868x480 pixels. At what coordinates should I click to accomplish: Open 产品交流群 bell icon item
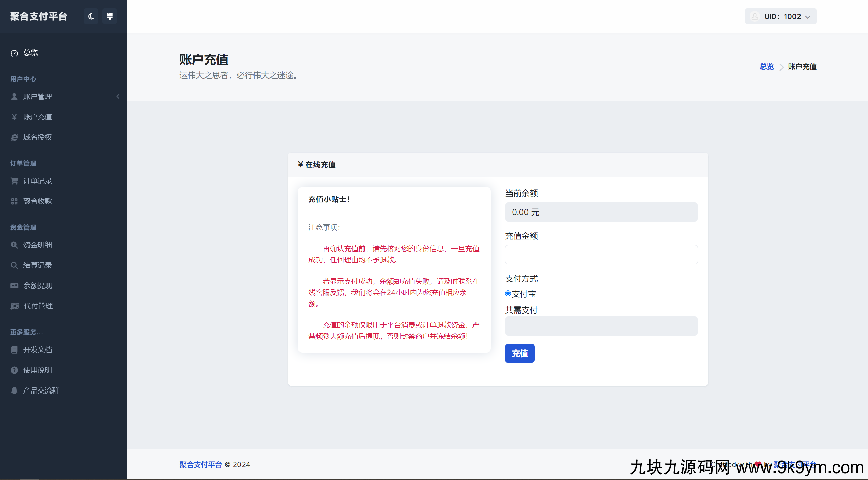(x=14, y=391)
